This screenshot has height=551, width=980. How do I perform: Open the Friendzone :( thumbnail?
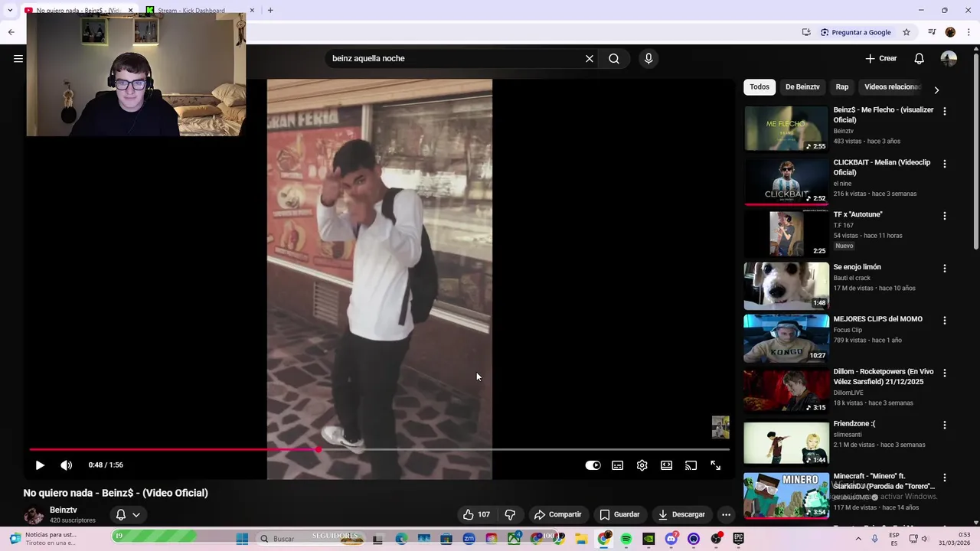(786, 442)
